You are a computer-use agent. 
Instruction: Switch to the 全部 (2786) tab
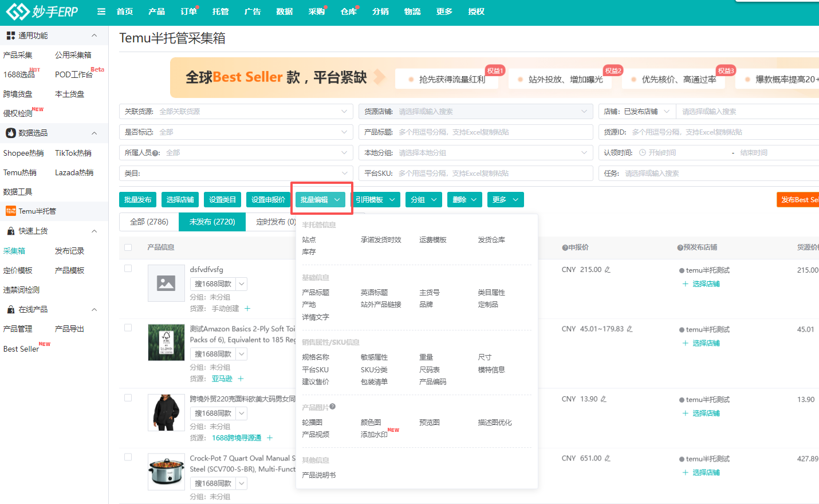coord(149,222)
